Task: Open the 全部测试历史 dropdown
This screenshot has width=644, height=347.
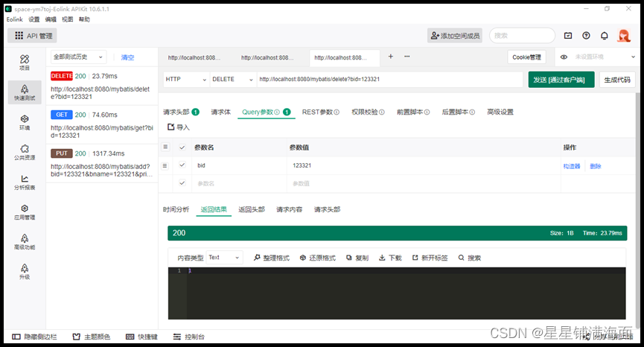Action: click(x=78, y=57)
